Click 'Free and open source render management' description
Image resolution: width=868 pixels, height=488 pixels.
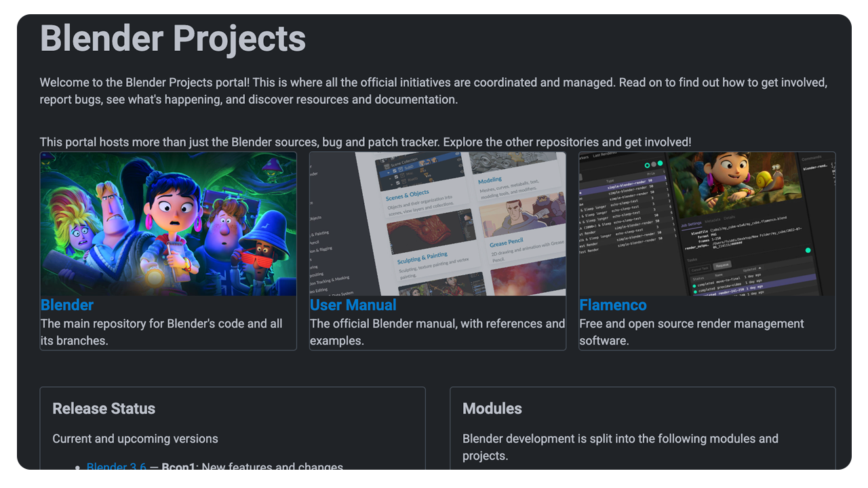692,332
